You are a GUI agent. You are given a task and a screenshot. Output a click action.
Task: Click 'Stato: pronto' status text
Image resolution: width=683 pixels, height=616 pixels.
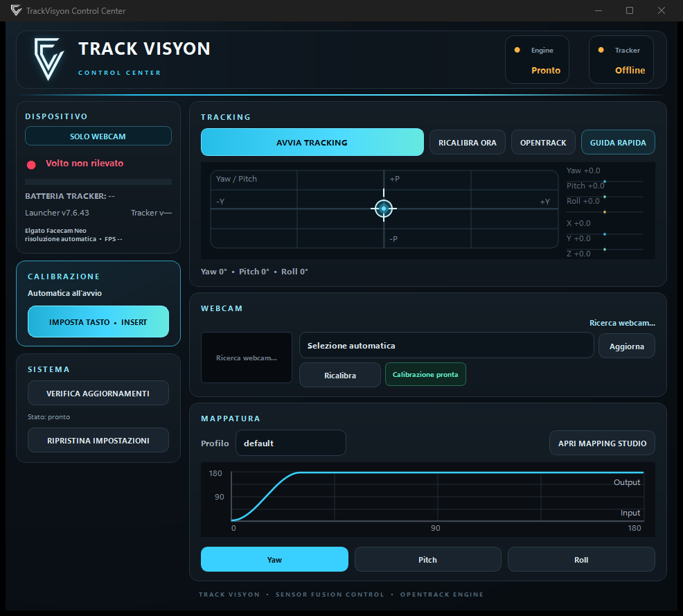click(48, 417)
